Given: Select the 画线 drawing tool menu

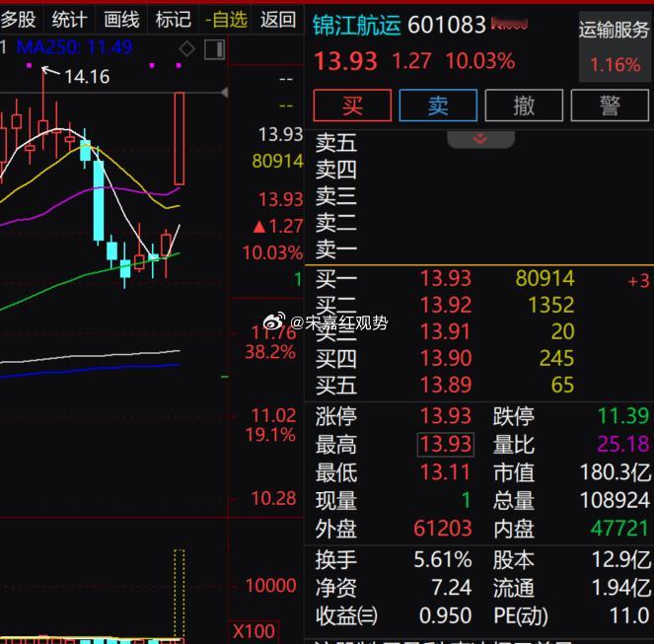Looking at the screenshot, I should 121,20.
